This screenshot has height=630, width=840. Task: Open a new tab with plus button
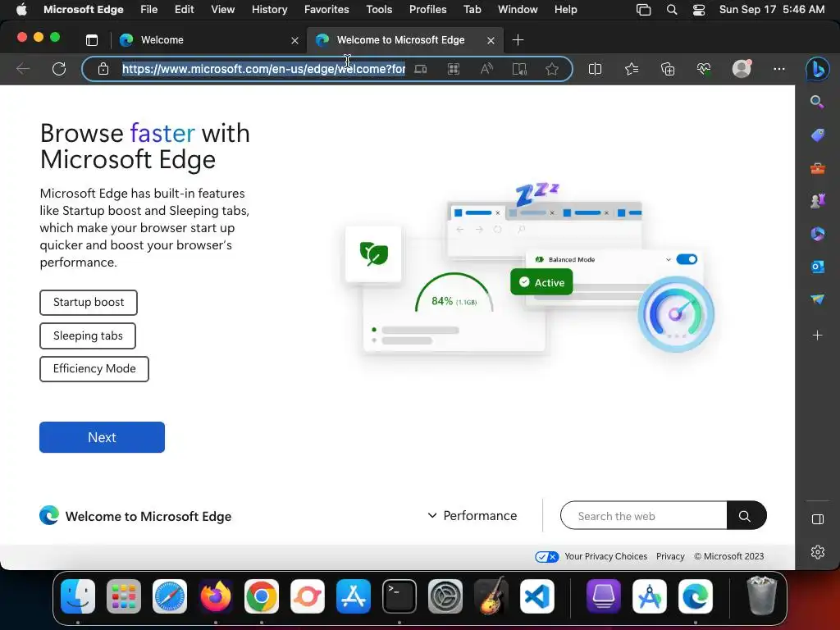click(x=518, y=40)
